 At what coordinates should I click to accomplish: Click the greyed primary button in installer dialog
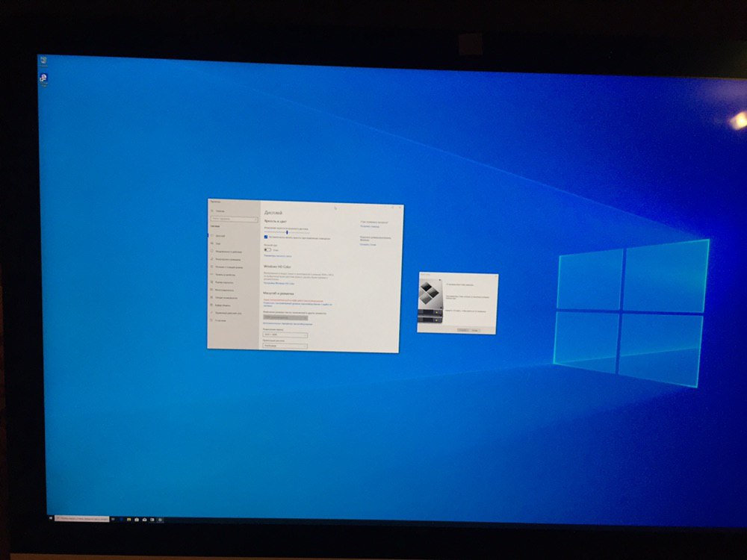(x=462, y=330)
